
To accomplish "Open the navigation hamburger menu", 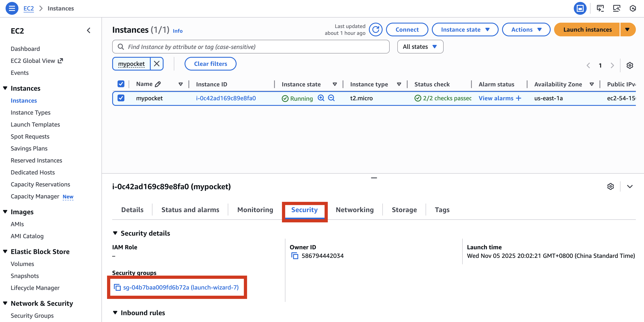I will 12,8.
